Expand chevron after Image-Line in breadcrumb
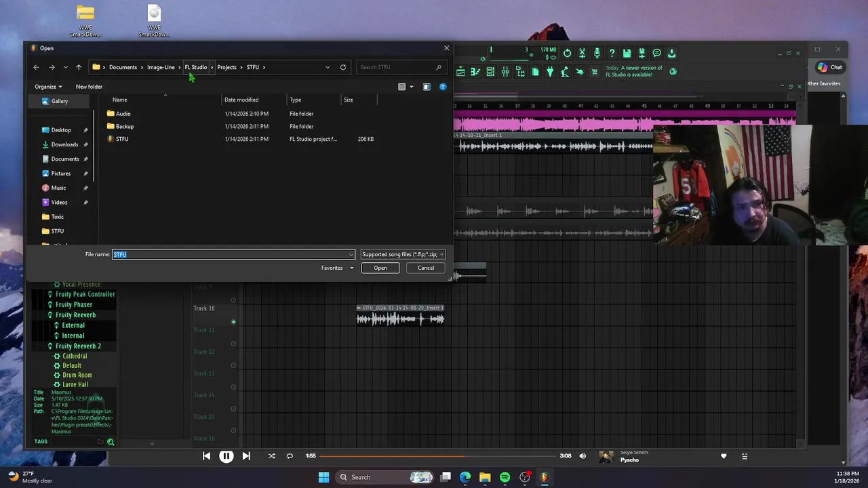 point(180,67)
